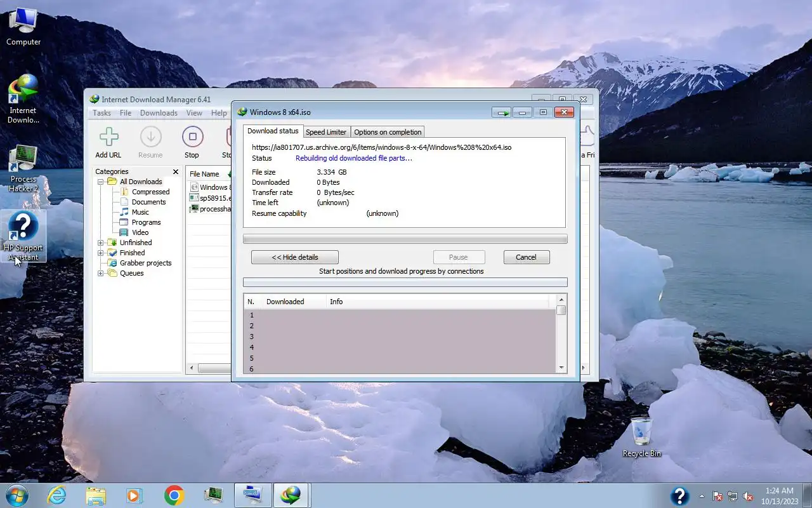Open the Computer desktop icon
Screen dimensions: 812x508
pos(23,27)
